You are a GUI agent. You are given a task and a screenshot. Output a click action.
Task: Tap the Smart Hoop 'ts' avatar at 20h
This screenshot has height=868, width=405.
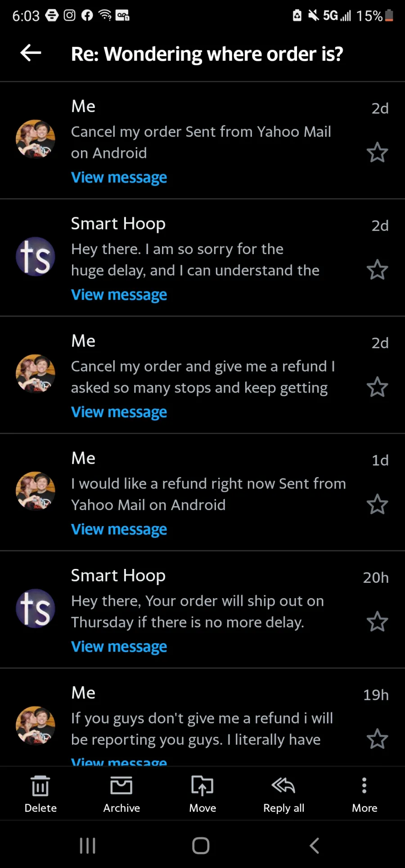pyautogui.click(x=36, y=608)
